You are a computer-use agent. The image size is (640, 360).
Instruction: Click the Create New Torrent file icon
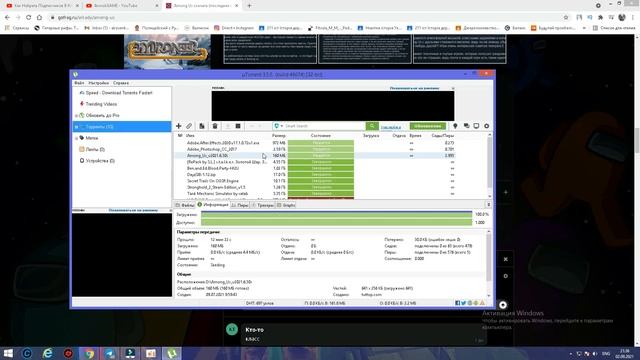[202, 126]
